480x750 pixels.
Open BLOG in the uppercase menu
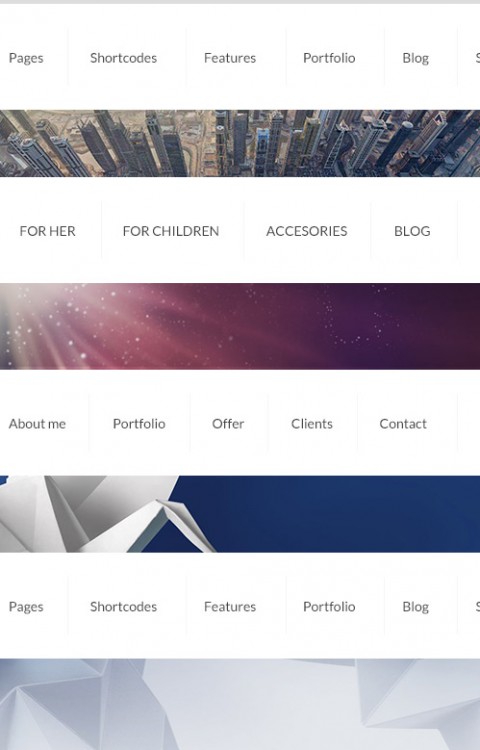[x=412, y=231]
